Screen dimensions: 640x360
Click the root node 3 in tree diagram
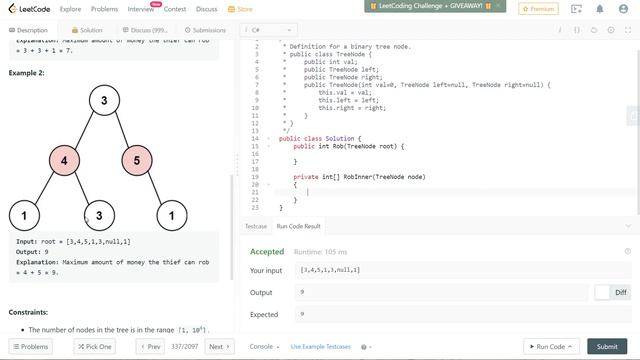104,100
